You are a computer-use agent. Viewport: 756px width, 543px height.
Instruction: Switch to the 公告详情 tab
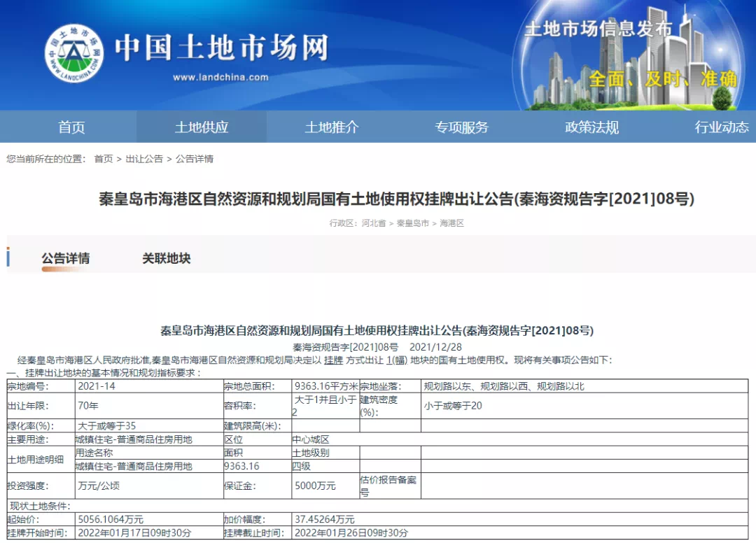(66, 258)
